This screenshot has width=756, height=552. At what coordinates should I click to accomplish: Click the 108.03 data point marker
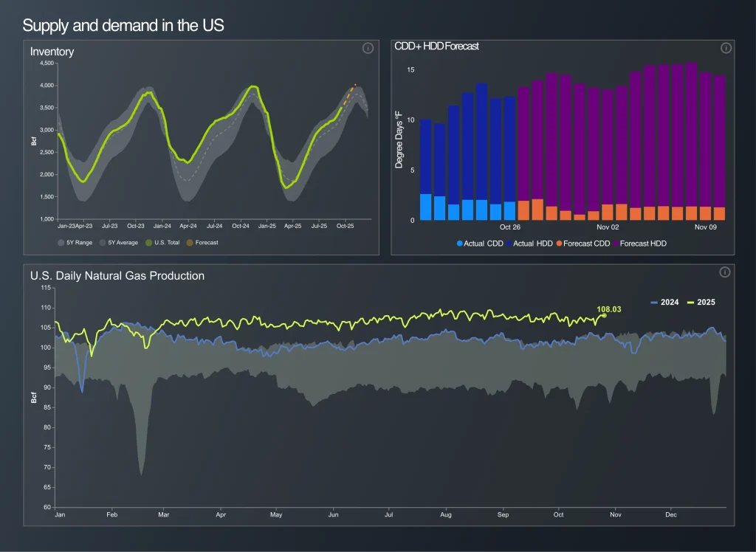604,315
